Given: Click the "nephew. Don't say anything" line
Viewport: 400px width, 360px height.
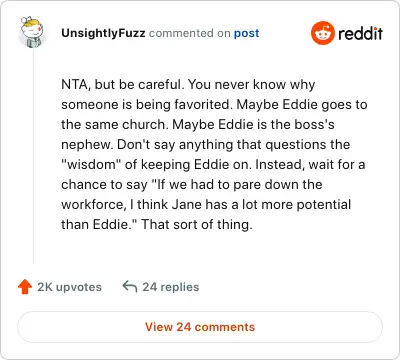Looking at the screenshot, I should pyautogui.click(x=206, y=144).
